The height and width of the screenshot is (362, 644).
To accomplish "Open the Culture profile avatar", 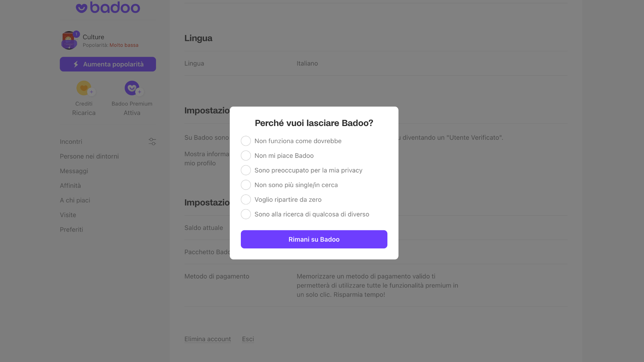I will (x=69, y=40).
